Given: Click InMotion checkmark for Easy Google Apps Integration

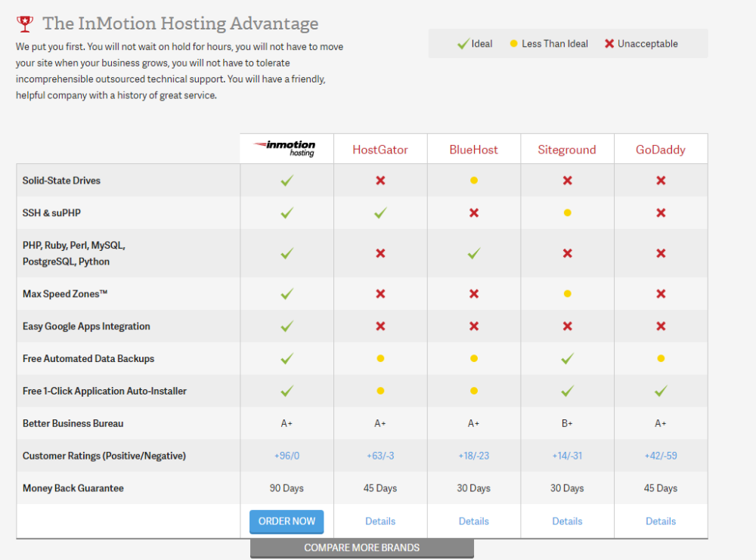Looking at the screenshot, I should 287,326.
